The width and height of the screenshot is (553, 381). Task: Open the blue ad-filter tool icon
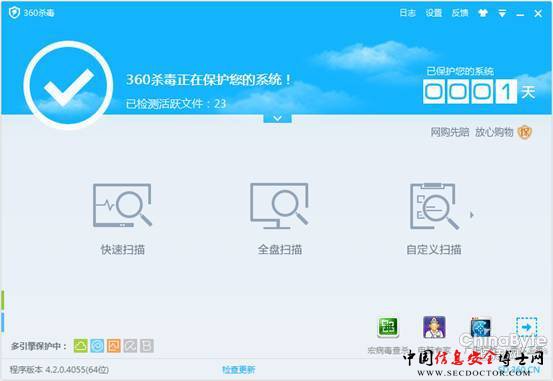coord(480,327)
